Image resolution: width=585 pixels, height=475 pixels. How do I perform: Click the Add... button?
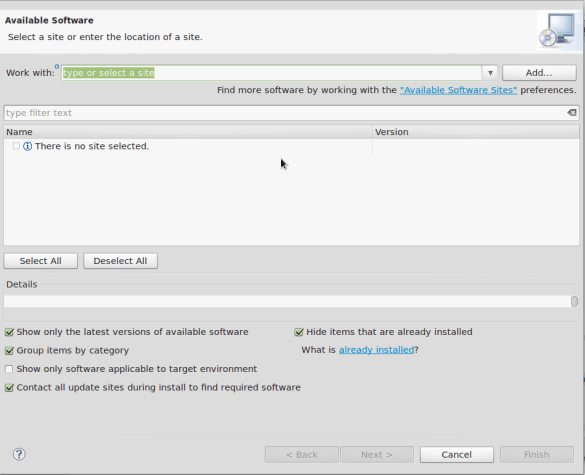(x=539, y=73)
